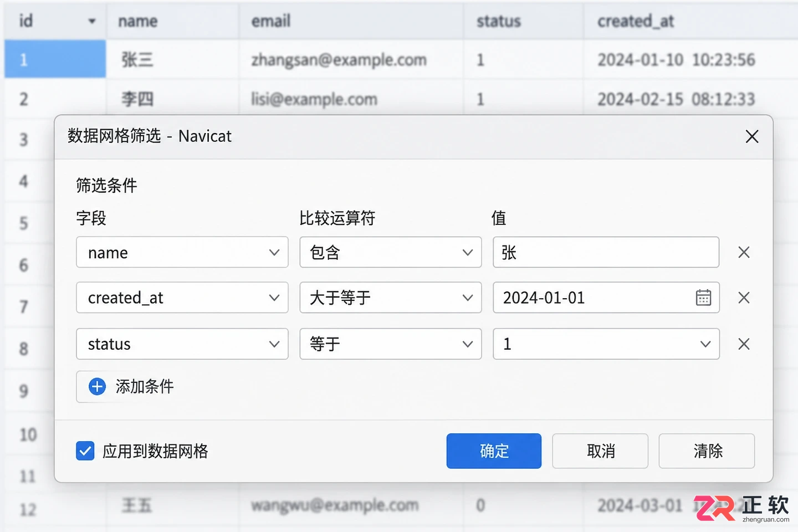Viewport: 798px width, 532px height.
Task: Click the id column sort arrow
Action: tap(92, 22)
